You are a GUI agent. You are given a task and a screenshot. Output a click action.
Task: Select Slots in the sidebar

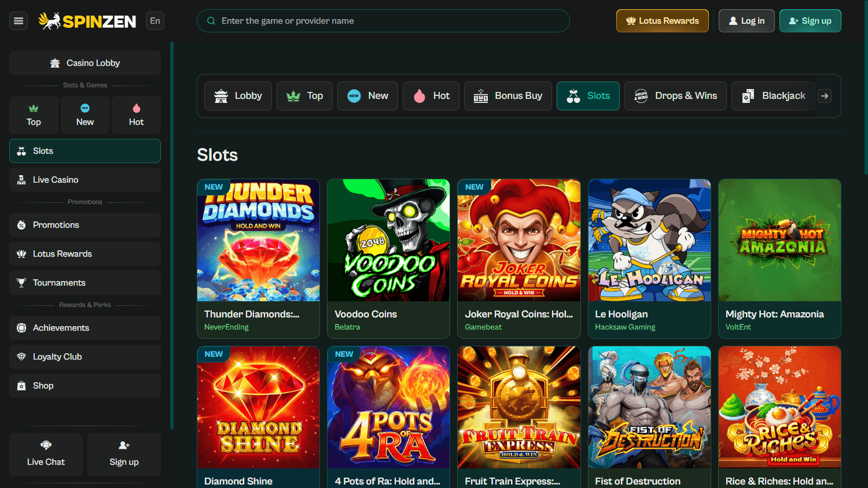click(85, 151)
